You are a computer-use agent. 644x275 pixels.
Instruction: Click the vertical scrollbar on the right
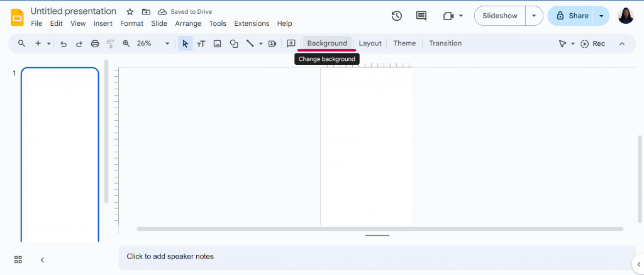640,178
